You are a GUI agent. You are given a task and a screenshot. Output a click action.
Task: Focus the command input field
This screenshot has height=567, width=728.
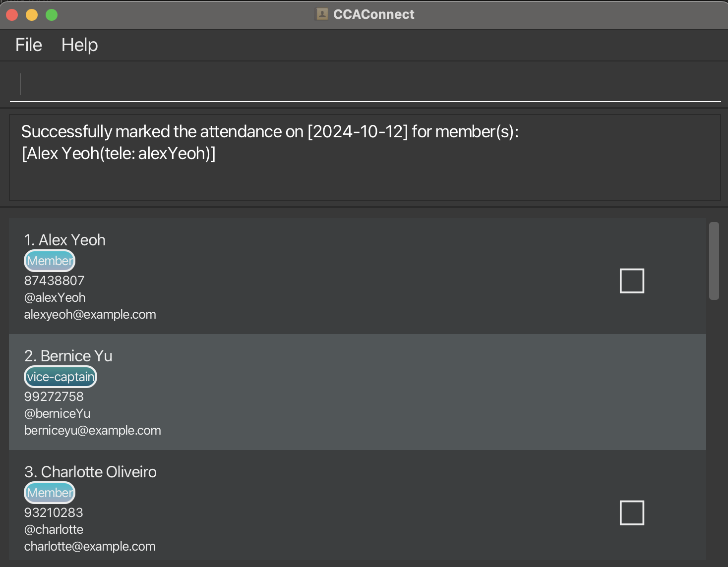point(365,85)
